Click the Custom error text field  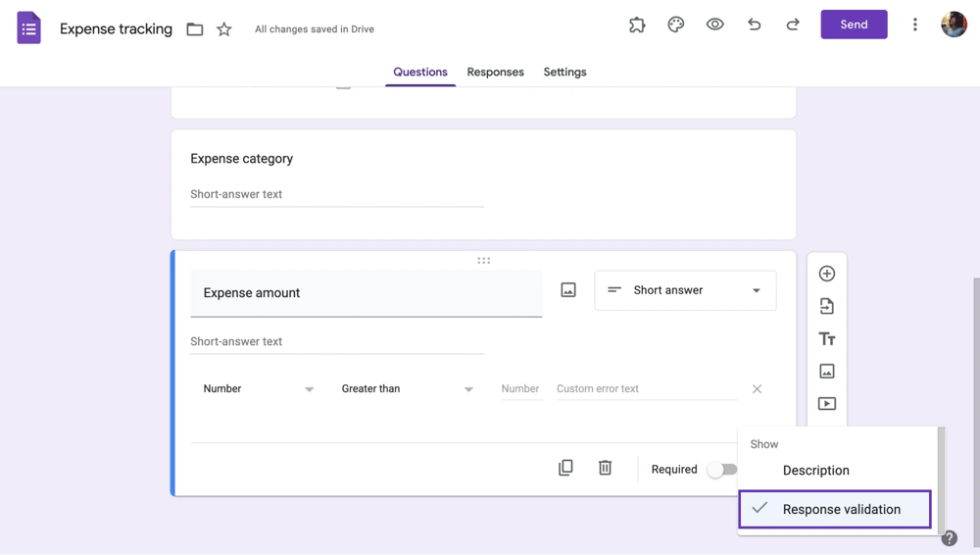point(645,389)
